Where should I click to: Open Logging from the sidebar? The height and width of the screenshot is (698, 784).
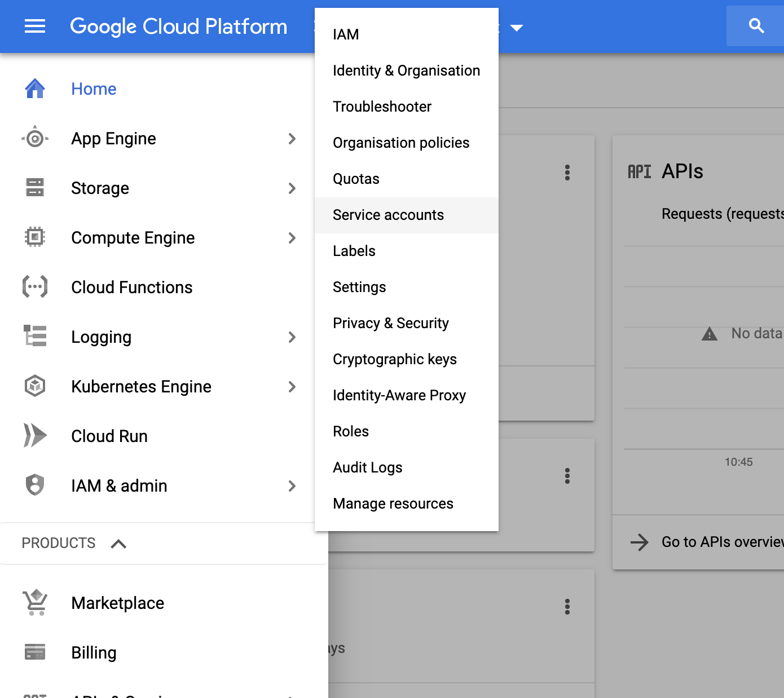[101, 337]
